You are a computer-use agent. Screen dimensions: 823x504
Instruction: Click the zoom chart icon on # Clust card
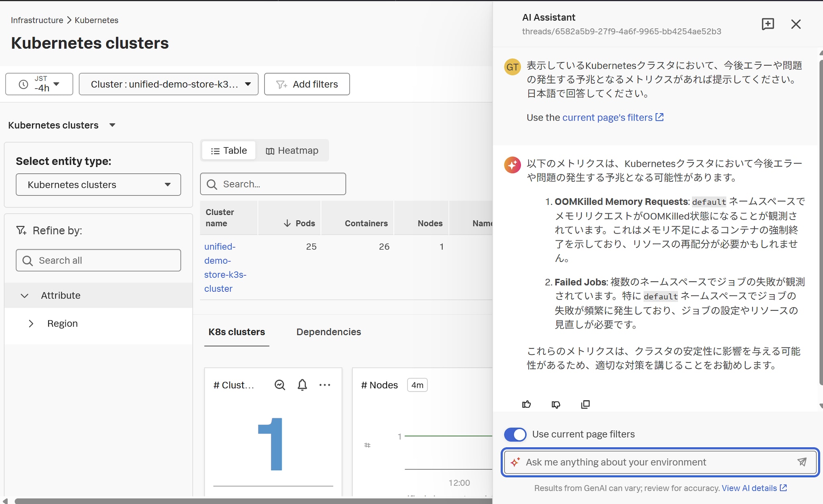pyautogui.click(x=280, y=385)
